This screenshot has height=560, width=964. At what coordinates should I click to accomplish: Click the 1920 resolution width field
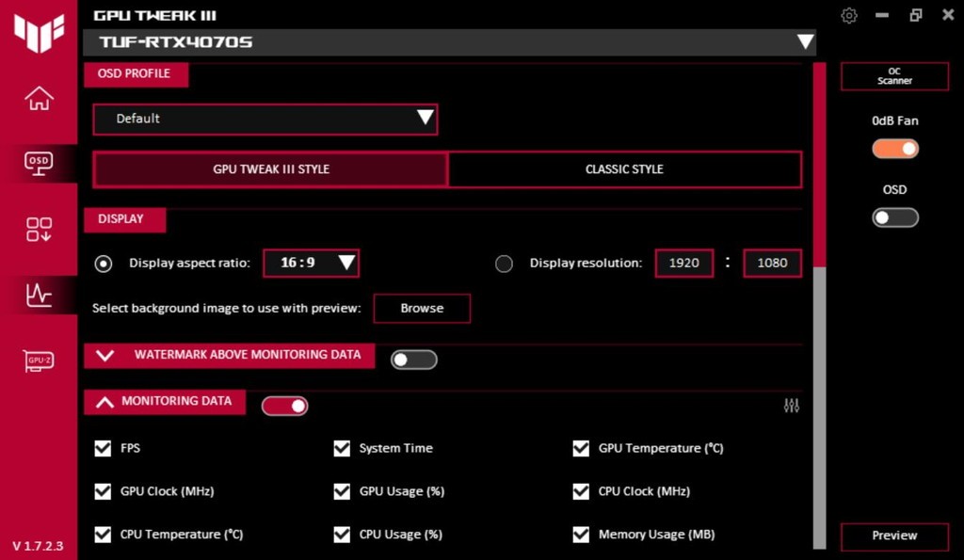point(683,263)
